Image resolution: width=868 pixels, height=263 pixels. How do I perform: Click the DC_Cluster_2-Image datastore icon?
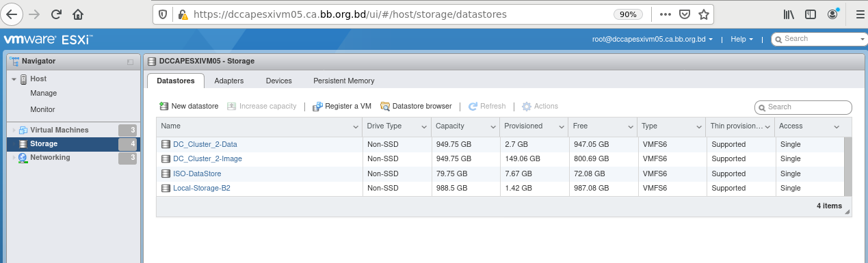pos(166,159)
